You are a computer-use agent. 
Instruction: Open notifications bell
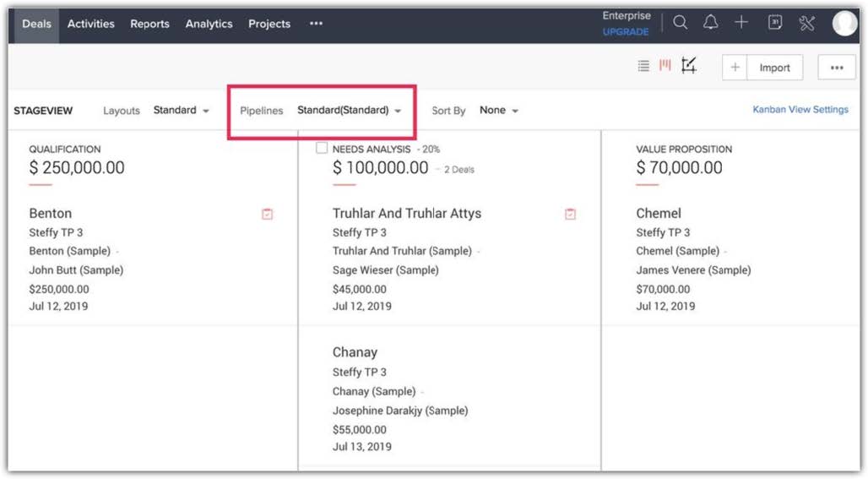tap(711, 24)
